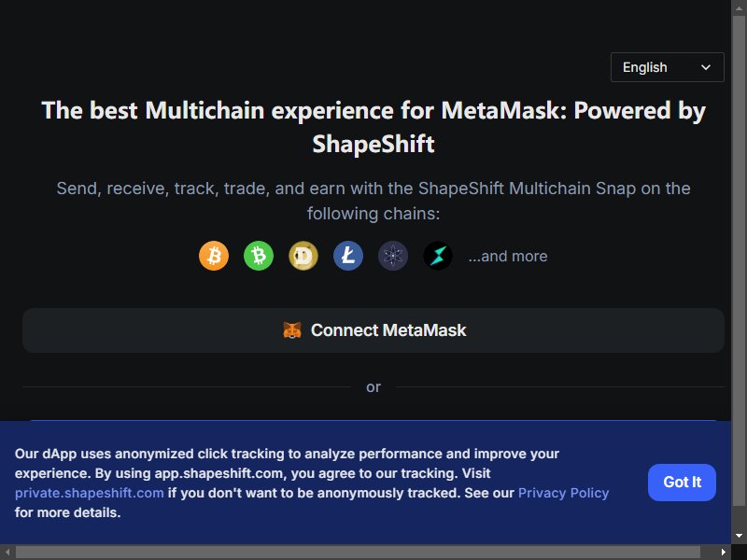This screenshot has width=747, height=560.
Task: Open the Privacy Policy link
Action: (x=563, y=493)
